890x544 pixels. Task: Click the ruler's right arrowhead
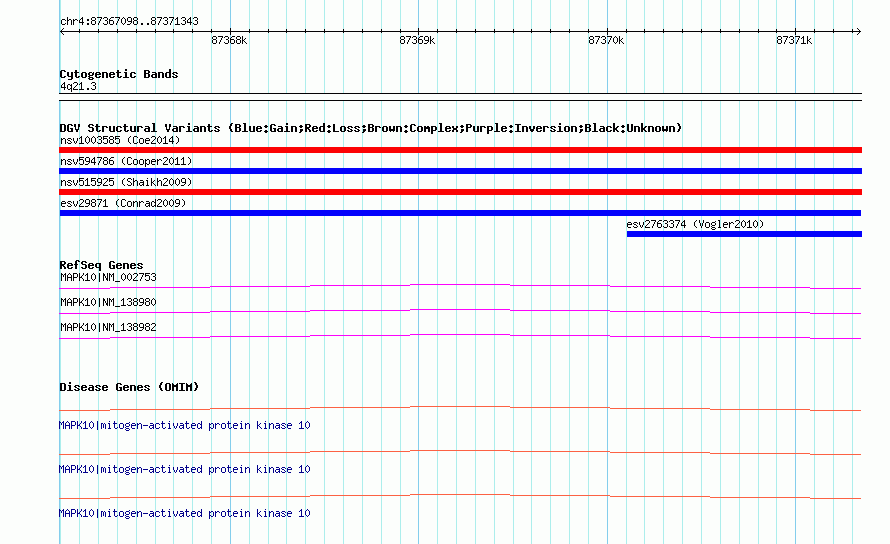click(858, 32)
